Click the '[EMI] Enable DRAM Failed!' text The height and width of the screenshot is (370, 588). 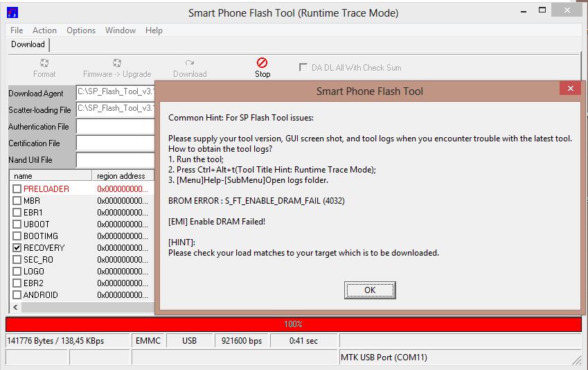click(x=217, y=222)
